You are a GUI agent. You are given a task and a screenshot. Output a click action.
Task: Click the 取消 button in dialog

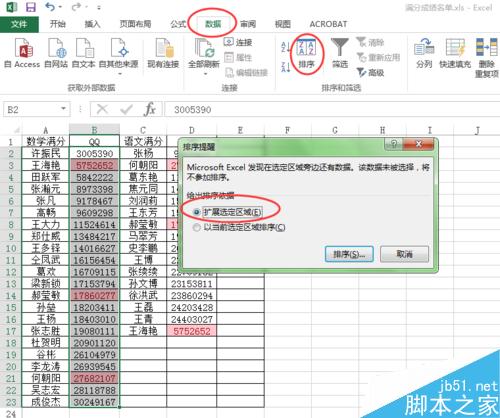(404, 254)
